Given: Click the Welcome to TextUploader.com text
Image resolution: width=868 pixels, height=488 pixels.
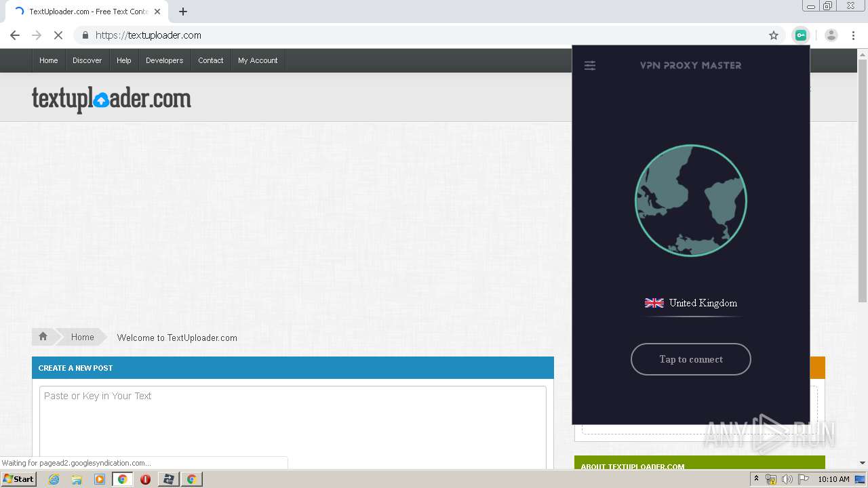Looking at the screenshot, I should pos(177,338).
